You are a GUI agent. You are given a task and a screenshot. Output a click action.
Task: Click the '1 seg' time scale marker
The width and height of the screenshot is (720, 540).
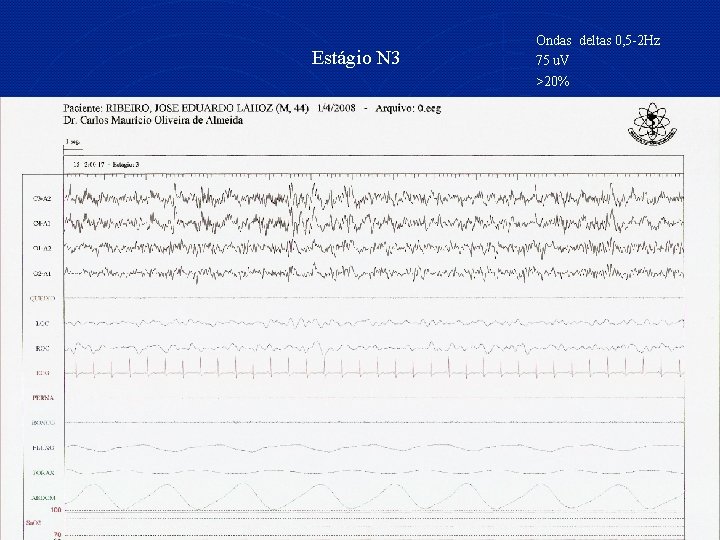(73, 142)
